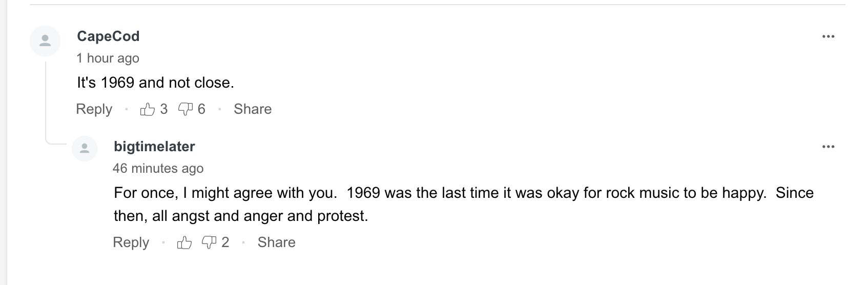Like CapeCod's comment with thumbs up
Screen dimensions: 868x285
coord(148,109)
